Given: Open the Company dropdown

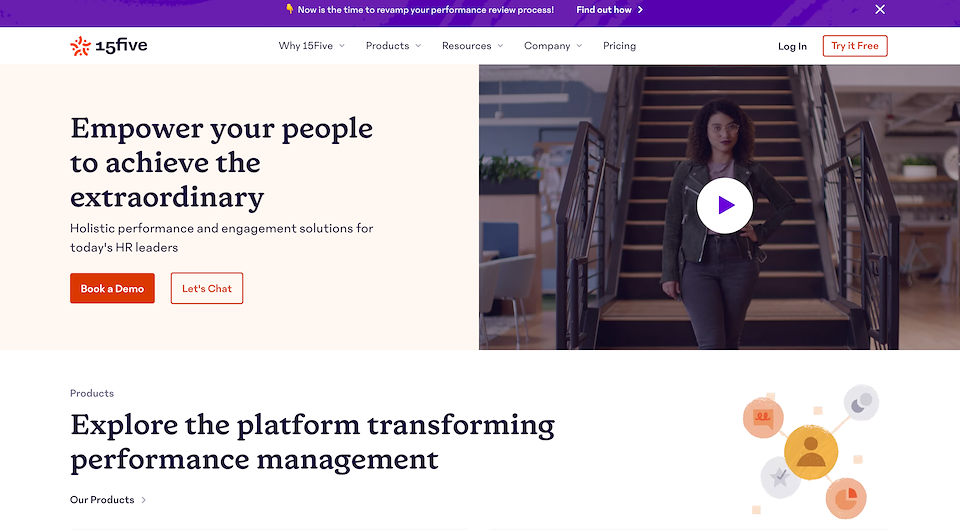Looking at the screenshot, I should click(x=553, y=46).
